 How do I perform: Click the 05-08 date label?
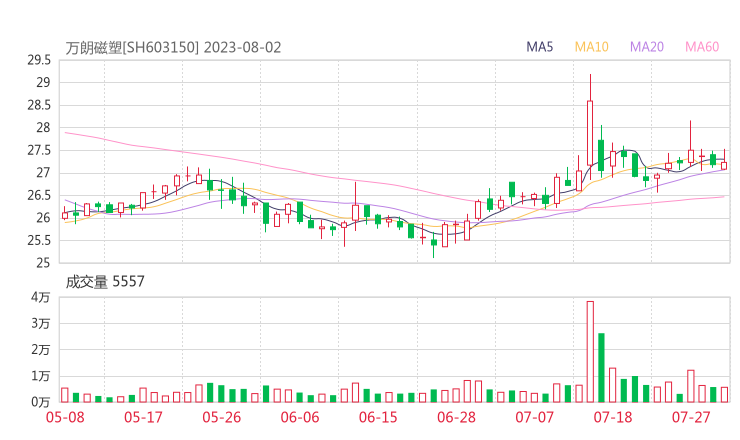tap(65, 417)
